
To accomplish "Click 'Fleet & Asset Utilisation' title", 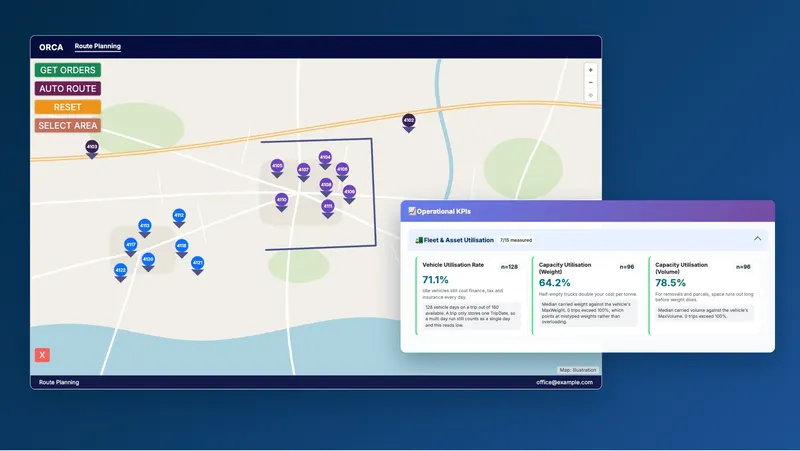I will [x=459, y=240].
